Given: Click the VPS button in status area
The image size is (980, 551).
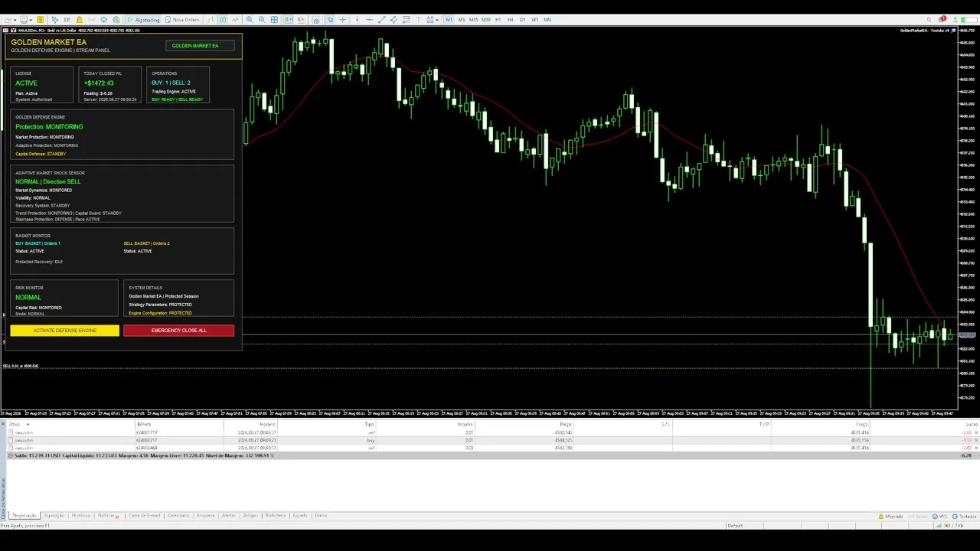Looking at the screenshot, I should 939,517.
